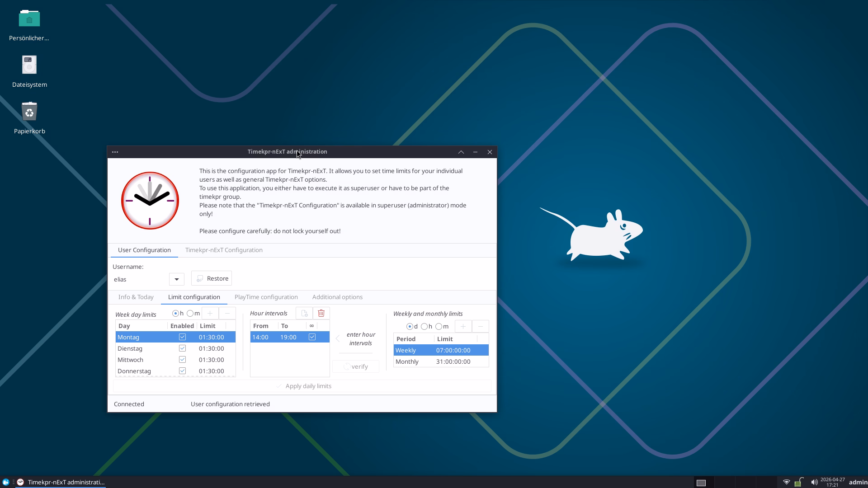Click the workspace switcher first desktop
The width and height of the screenshot is (868, 488).
[x=701, y=483]
